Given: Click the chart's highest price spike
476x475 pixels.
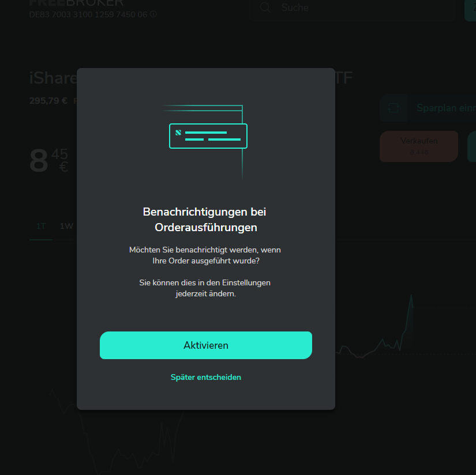Looking at the screenshot, I should point(411,296).
